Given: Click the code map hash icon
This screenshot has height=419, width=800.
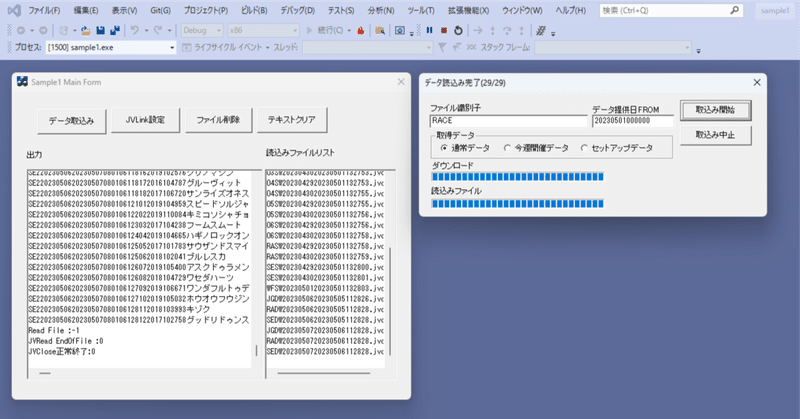Looking at the screenshot, I should click(x=541, y=31).
